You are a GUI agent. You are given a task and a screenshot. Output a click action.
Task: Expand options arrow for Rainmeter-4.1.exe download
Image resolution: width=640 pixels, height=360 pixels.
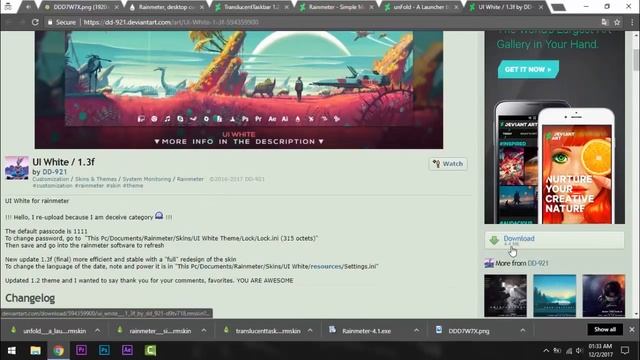[x=416, y=331]
